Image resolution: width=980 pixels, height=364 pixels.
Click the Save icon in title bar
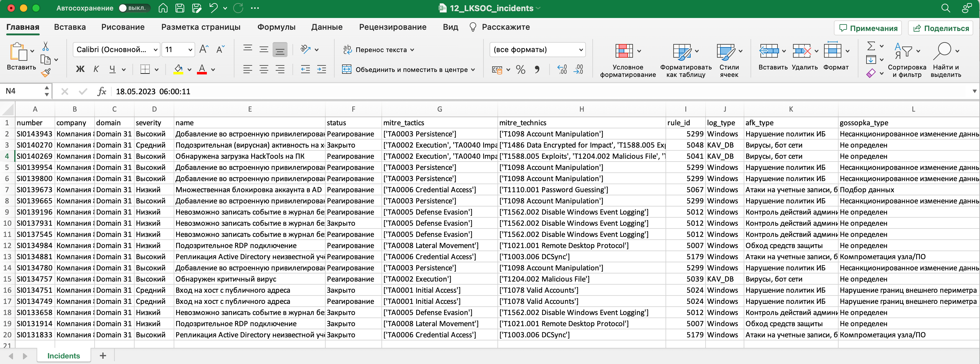(180, 8)
